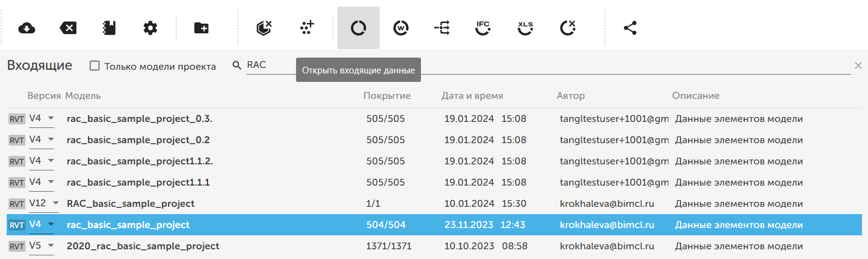Click date 10.10.2023 08:58

click(x=485, y=246)
